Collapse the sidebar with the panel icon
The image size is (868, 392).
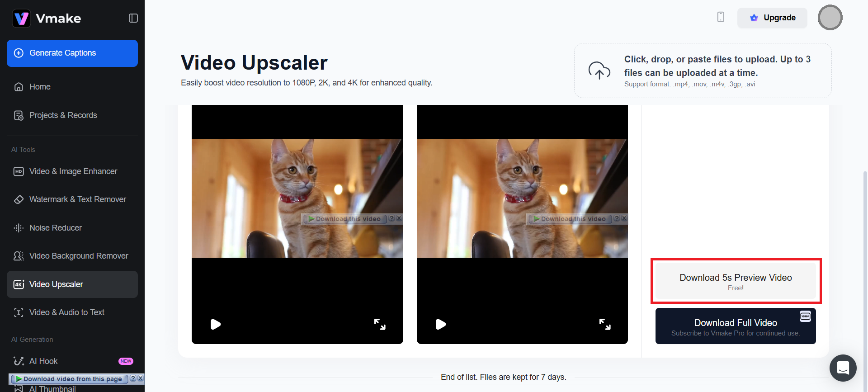coord(133,18)
